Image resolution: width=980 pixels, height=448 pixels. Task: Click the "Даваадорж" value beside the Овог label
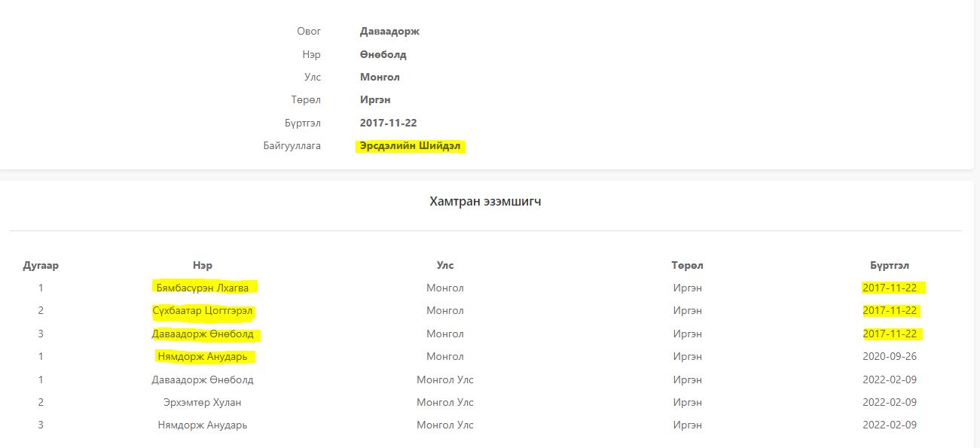tap(389, 32)
